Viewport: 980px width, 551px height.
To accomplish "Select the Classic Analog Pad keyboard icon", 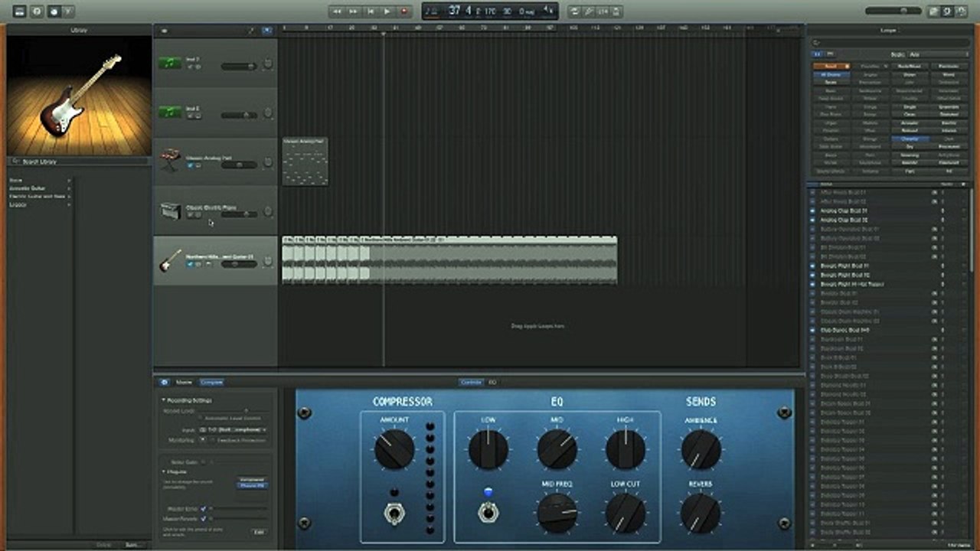I will (170, 161).
